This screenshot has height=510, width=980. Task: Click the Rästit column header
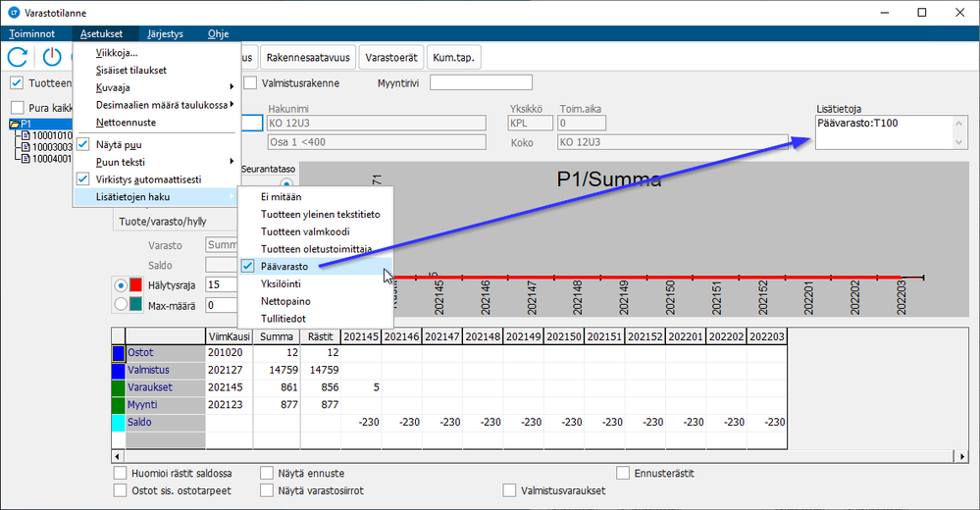(321, 336)
